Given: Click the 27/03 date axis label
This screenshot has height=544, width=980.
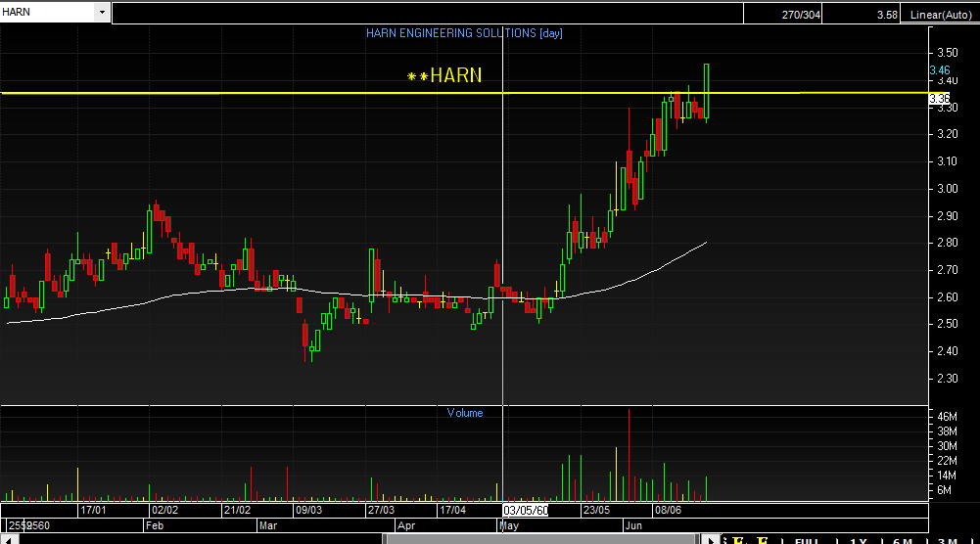Looking at the screenshot, I should click(381, 511).
